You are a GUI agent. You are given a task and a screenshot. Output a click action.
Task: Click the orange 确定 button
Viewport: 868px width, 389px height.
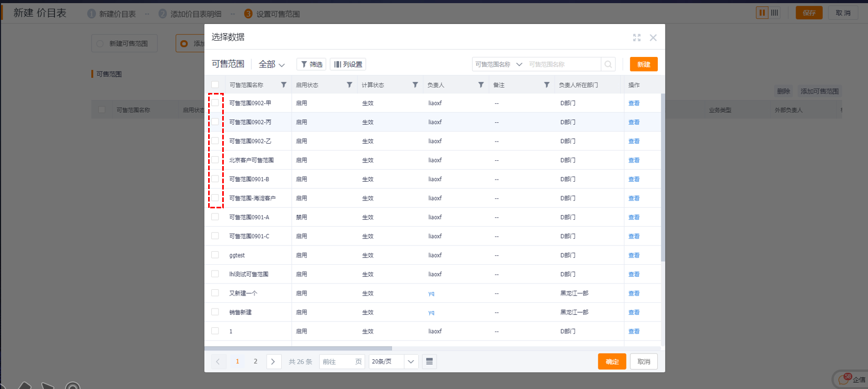pos(612,361)
